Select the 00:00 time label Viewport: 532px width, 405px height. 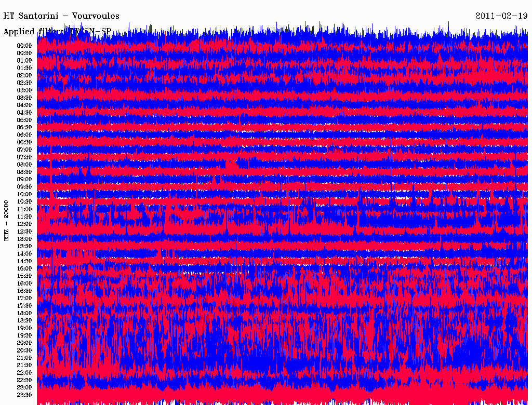24,46
